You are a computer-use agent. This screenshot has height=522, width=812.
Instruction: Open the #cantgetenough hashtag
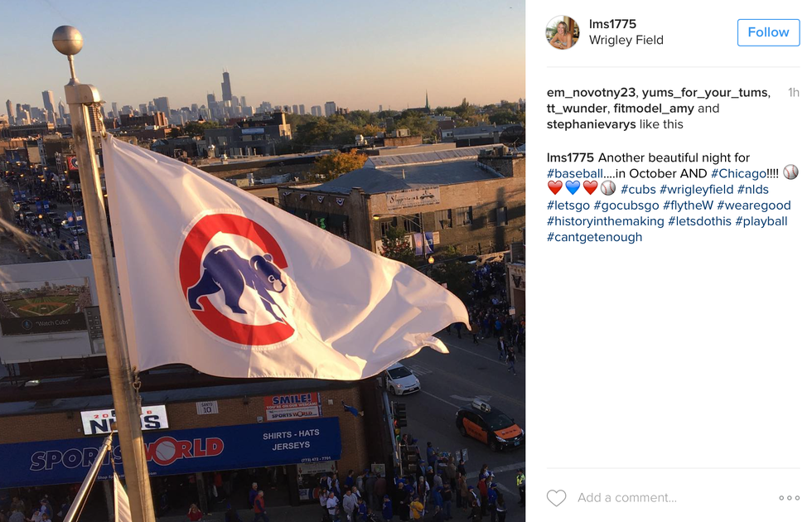[x=594, y=237]
